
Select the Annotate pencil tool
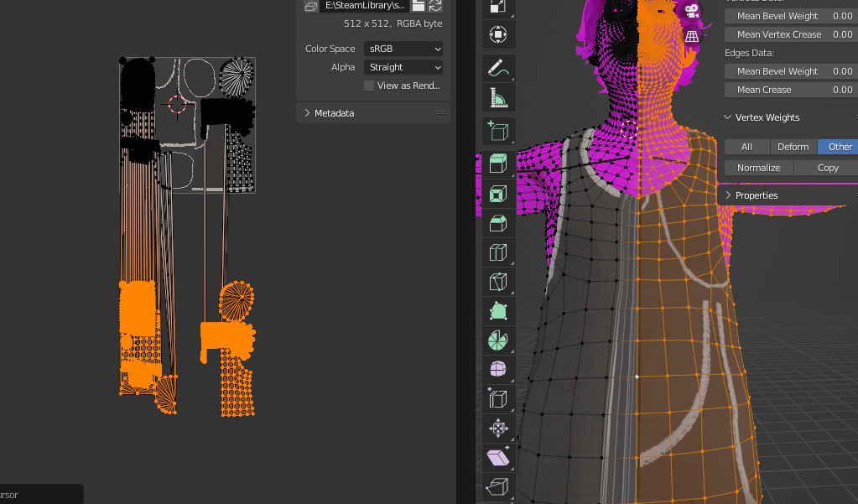coord(498,69)
